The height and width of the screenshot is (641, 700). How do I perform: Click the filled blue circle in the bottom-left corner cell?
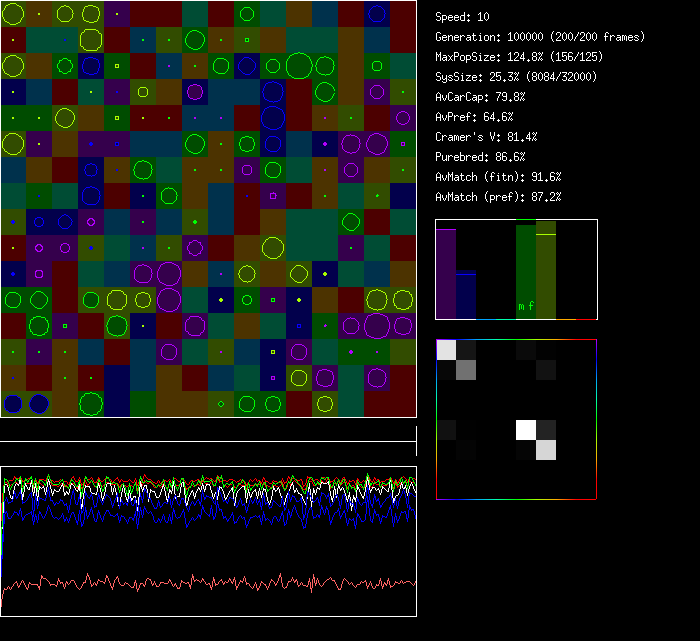13,404
